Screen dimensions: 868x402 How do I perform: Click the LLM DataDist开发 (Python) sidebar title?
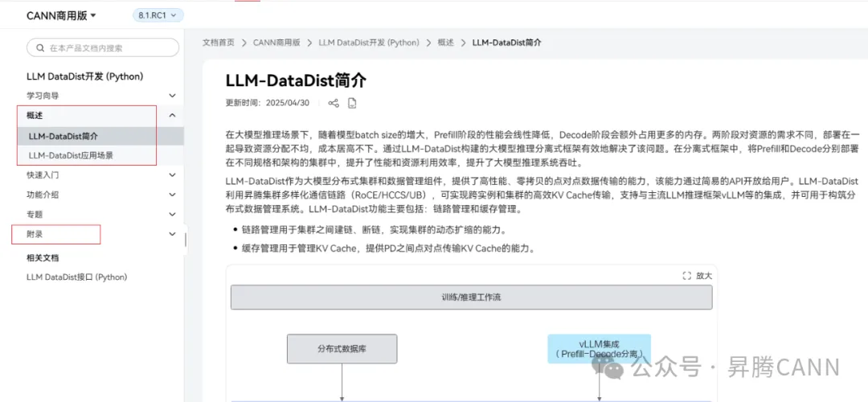point(84,76)
